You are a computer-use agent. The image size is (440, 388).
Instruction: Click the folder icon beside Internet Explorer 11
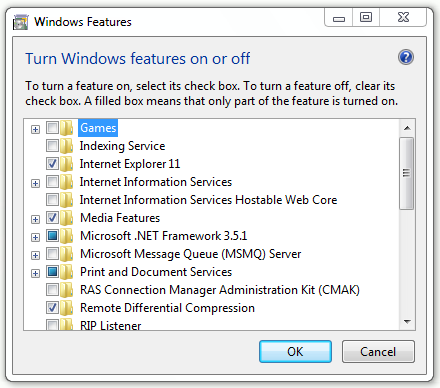point(67,164)
